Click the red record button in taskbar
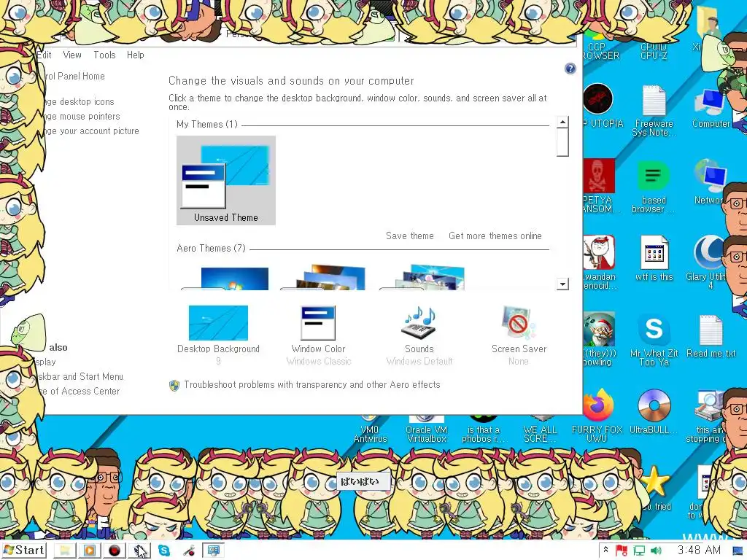This screenshot has height=560, width=747. tap(115, 551)
